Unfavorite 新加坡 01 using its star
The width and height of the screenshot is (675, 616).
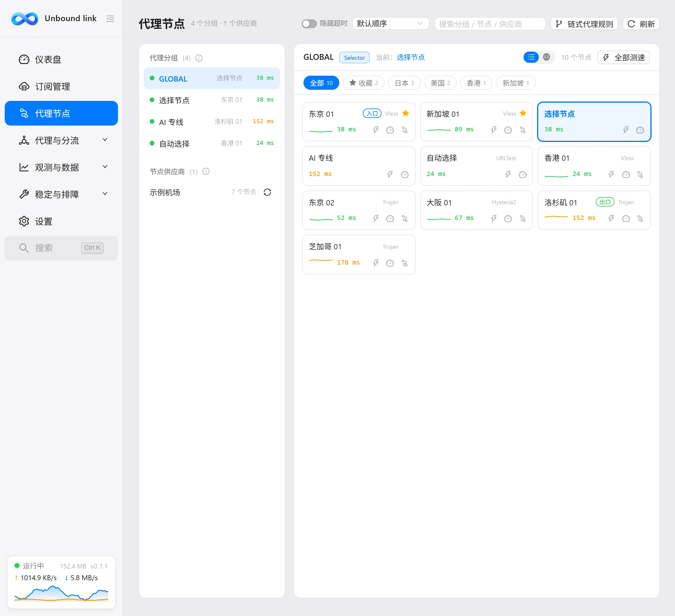523,113
